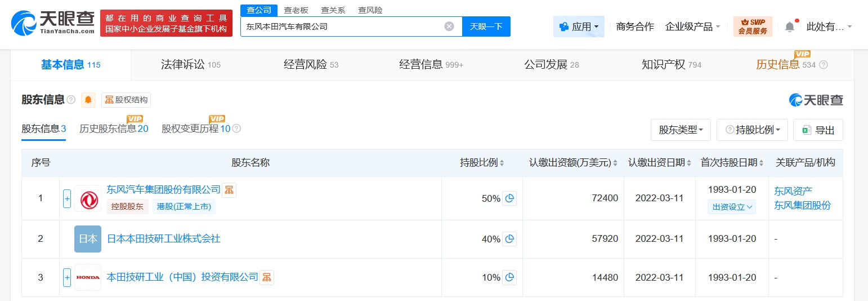The image size is (868, 301).
Task: Expand the 东风汽车集团 shareholder row
Action: pyautogui.click(x=67, y=198)
